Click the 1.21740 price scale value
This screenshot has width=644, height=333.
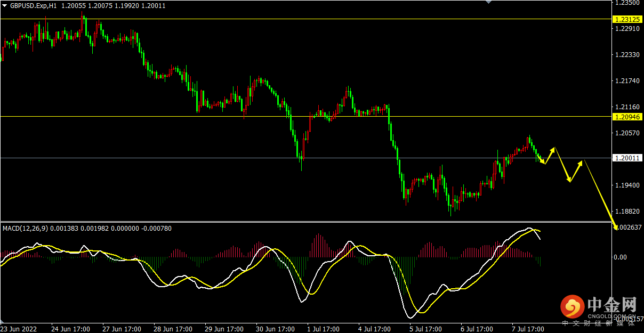[x=627, y=81]
